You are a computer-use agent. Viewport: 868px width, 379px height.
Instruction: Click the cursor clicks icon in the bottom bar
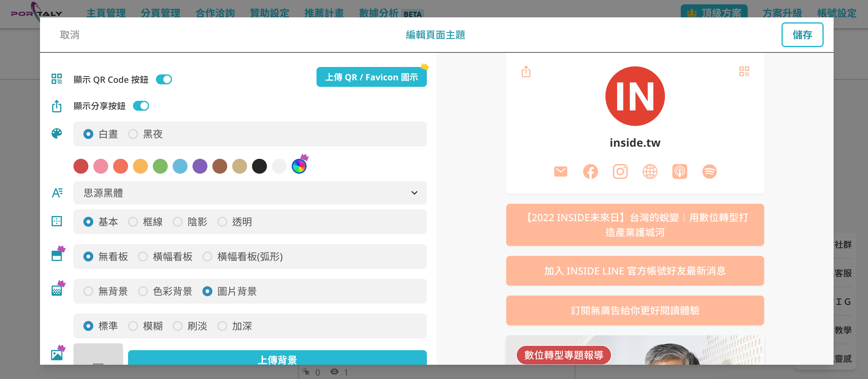tap(306, 372)
